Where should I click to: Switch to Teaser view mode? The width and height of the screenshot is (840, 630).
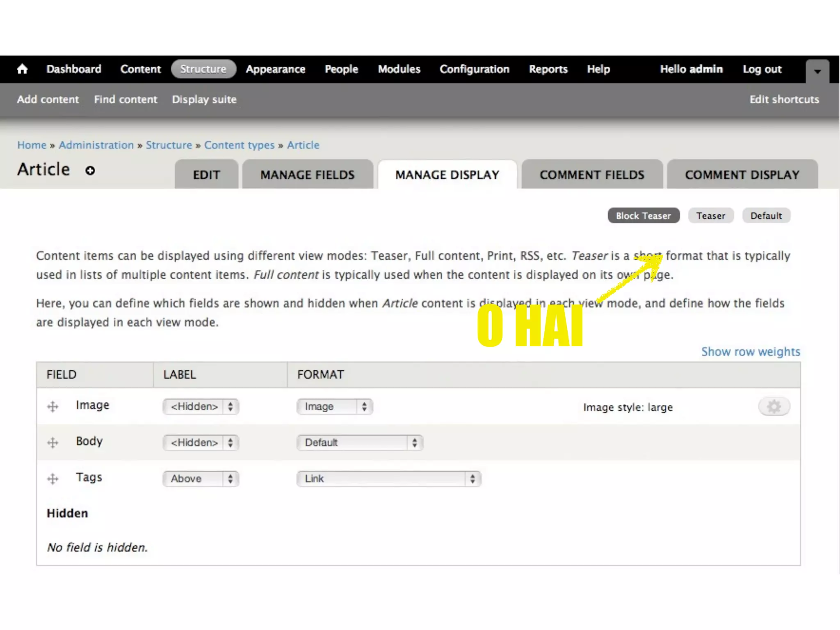tap(710, 216)
